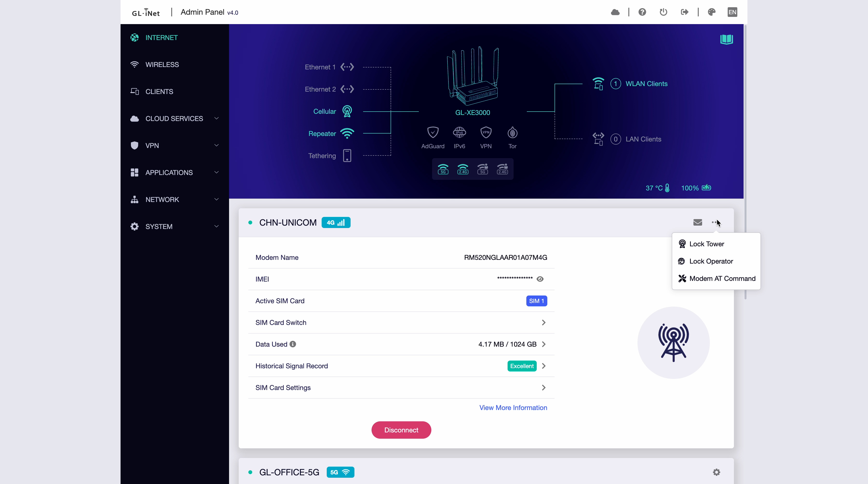Go to the Wireless sidebar page
Image resolution: width=868 pixels, height=484 pixels.
pyautogui.click(x=175, y=65)
